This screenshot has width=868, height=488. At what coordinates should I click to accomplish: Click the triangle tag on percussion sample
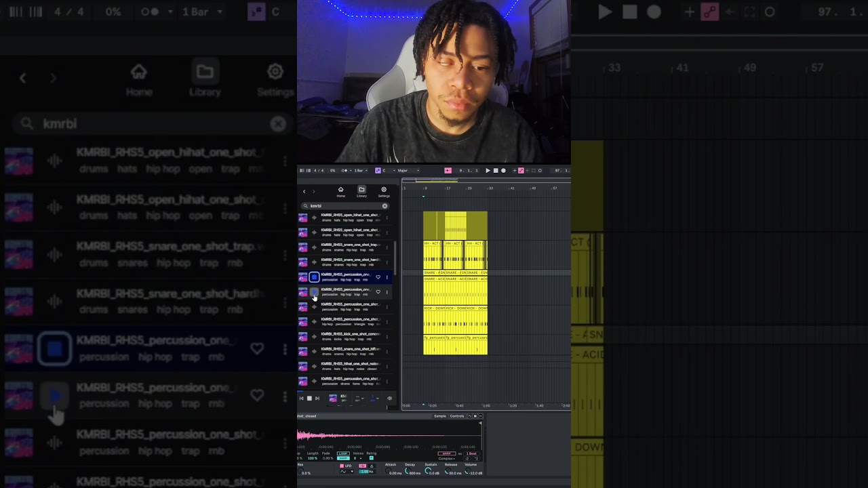coord(359,324)
